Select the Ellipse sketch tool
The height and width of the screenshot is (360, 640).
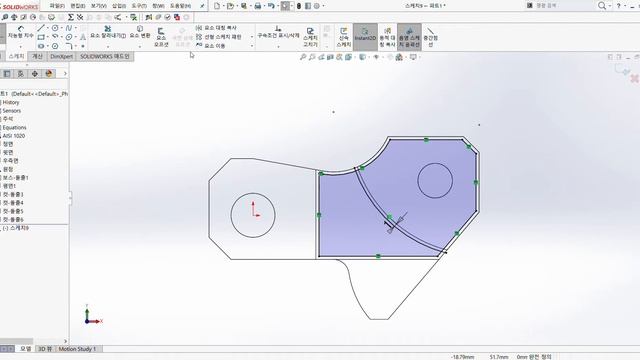(69, 37)
